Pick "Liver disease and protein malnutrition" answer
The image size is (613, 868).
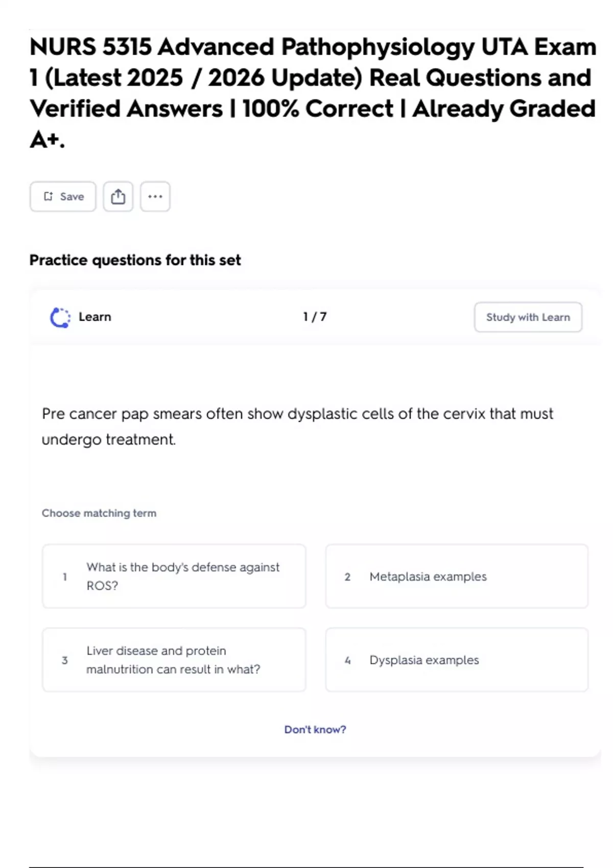tap(174, 660)
